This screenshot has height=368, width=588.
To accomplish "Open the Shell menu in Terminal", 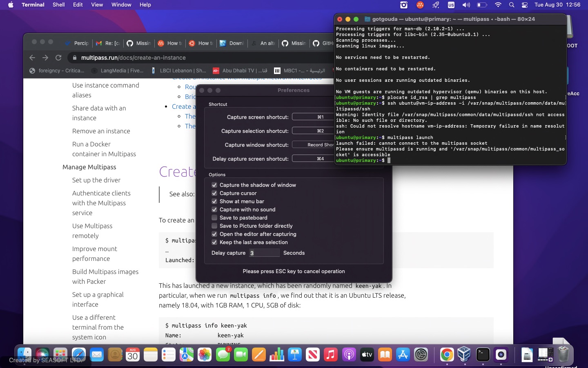I will pyautogui.click(x=58, y=5).
